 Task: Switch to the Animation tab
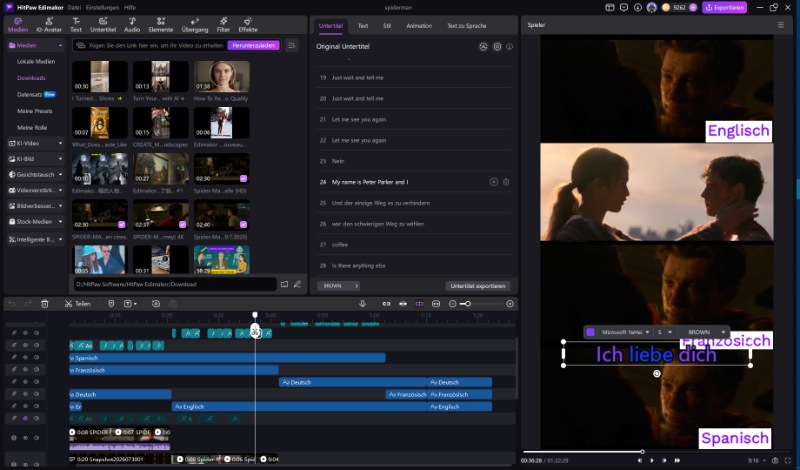click(419, 26)
